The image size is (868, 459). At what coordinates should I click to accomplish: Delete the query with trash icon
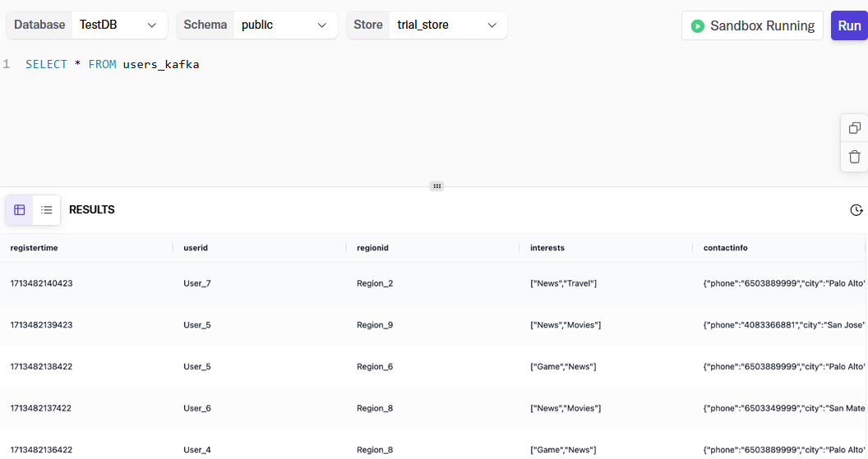[x=855, y=157]
